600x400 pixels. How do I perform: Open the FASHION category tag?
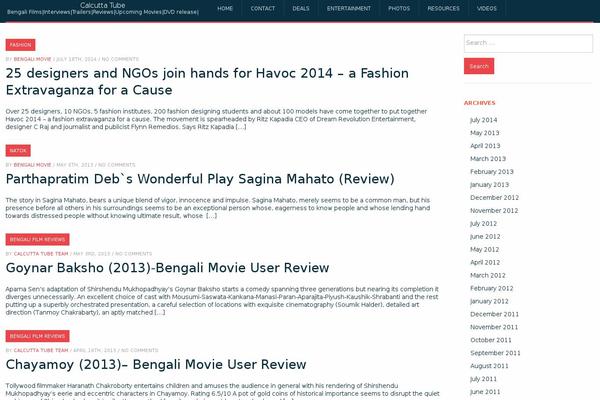(20, 45)
